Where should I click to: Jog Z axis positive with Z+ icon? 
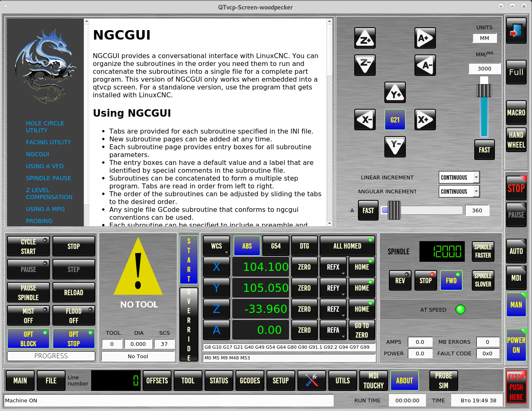click(x=365, y=38)
